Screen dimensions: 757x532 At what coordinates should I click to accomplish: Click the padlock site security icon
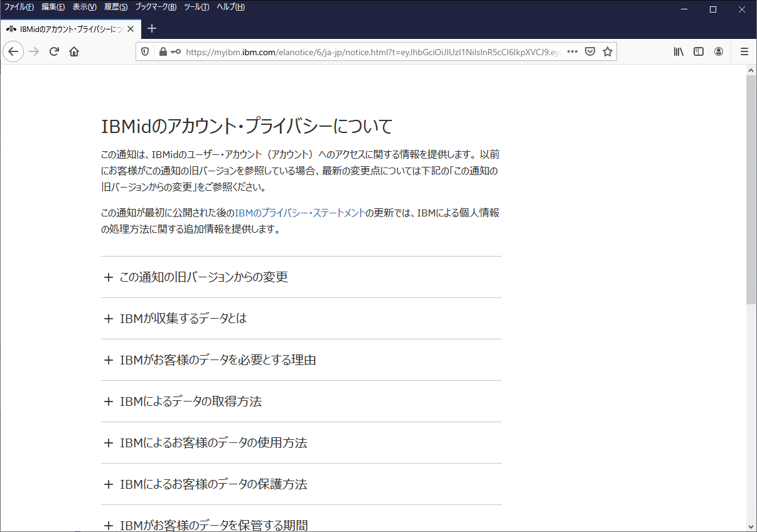pos(163,51)
